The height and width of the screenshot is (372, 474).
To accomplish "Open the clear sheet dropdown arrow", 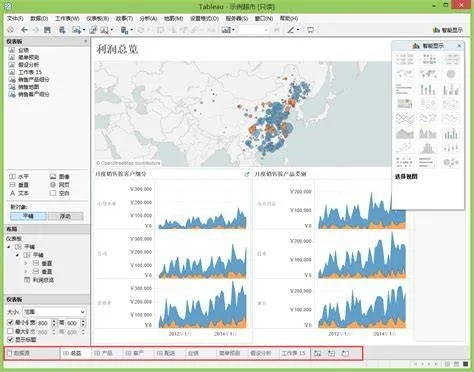I will 112,30.
